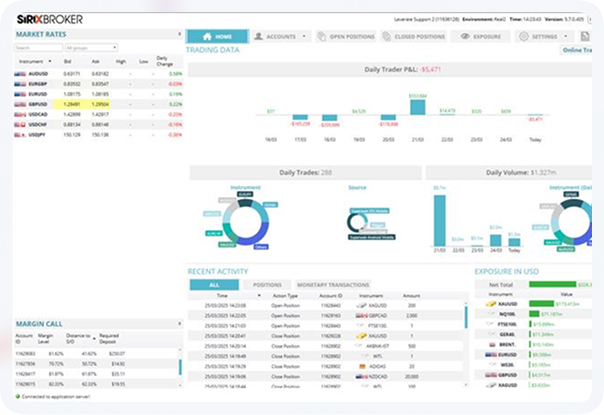Click the Bid column header
Screen dimensions: 604x415
point(67,61)
